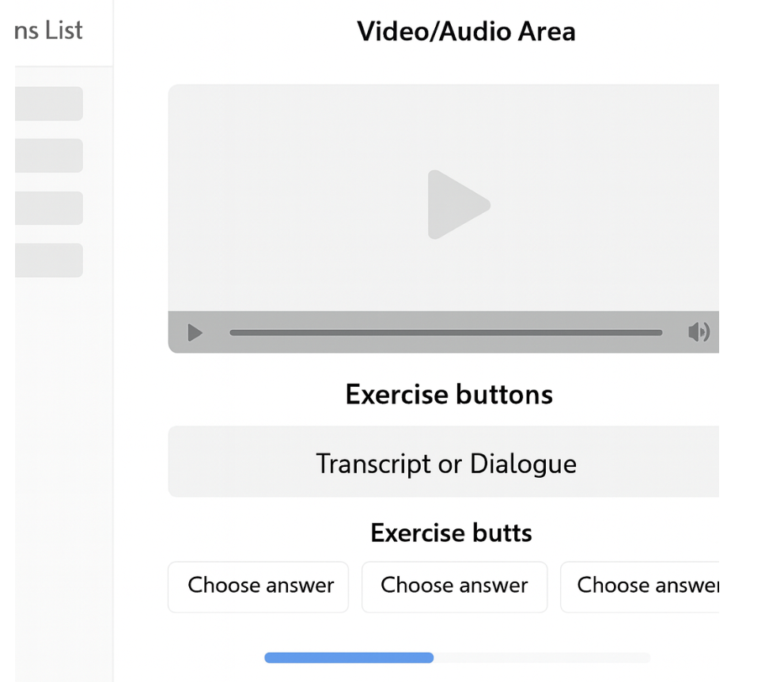Viewport: 784px width, 682px height.
Task: Click the blue progress bar at the bottom
Action: click(x=348, y=657)
